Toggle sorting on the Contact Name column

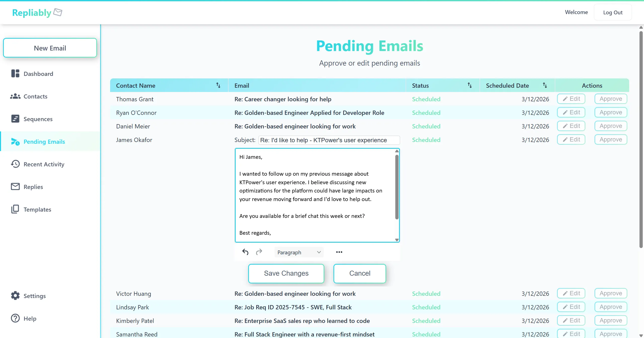(218, 85)
